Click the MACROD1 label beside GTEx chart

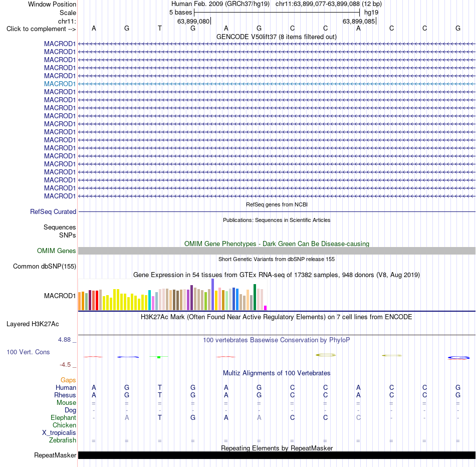(x=60, y=296)
